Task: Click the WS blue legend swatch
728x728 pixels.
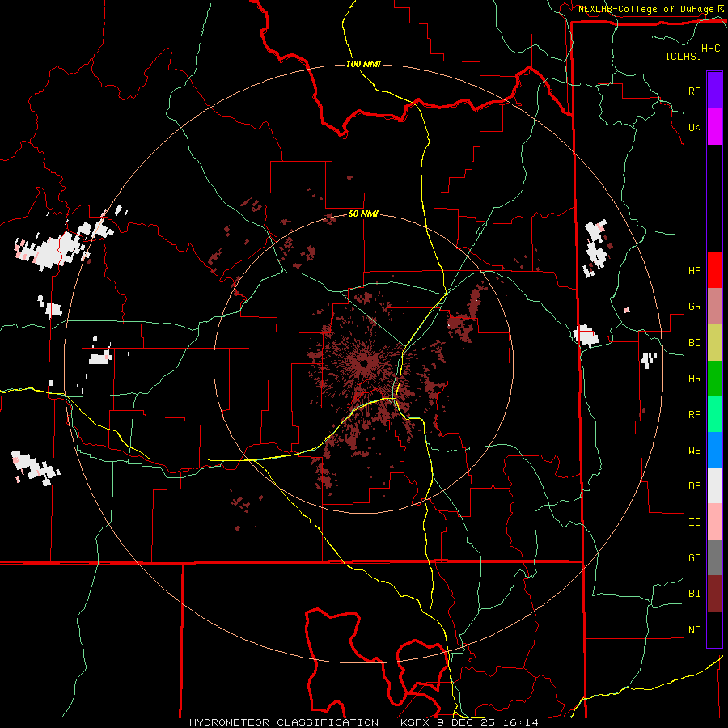Action: [x=714, y=450]
